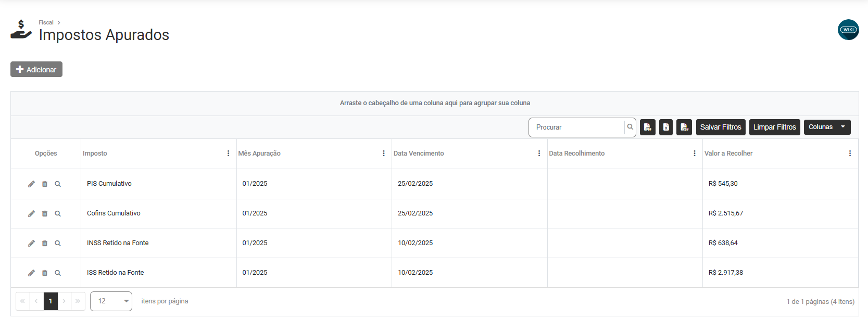Sort by the Mês Apuração column header

(259, 154)
